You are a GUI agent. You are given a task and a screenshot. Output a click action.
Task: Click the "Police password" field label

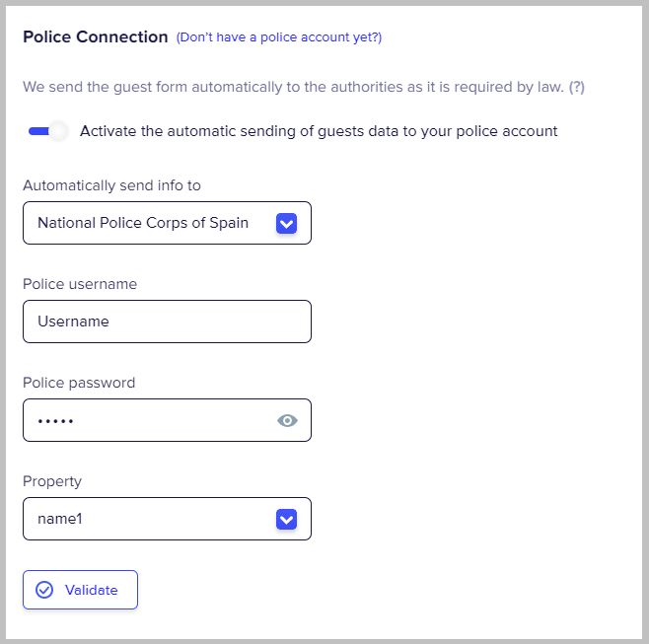[x=79, y=383]
